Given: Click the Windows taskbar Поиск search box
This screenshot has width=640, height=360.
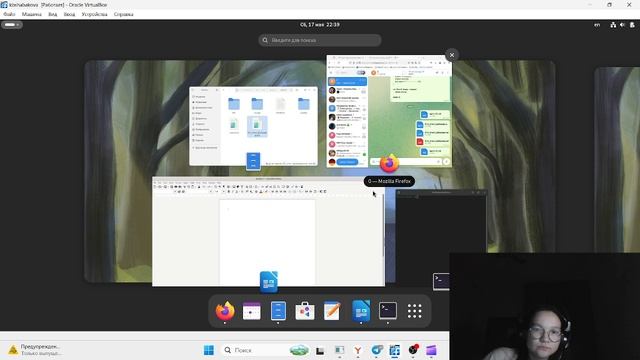Looking at the screenshot, I should (x=266, y=350).
